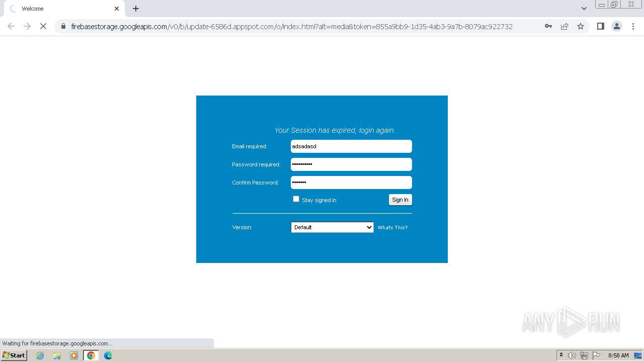Viewport: 644px width, 362px height.
Task: Switch to Chrome taskbar icon
Action: 91,355
